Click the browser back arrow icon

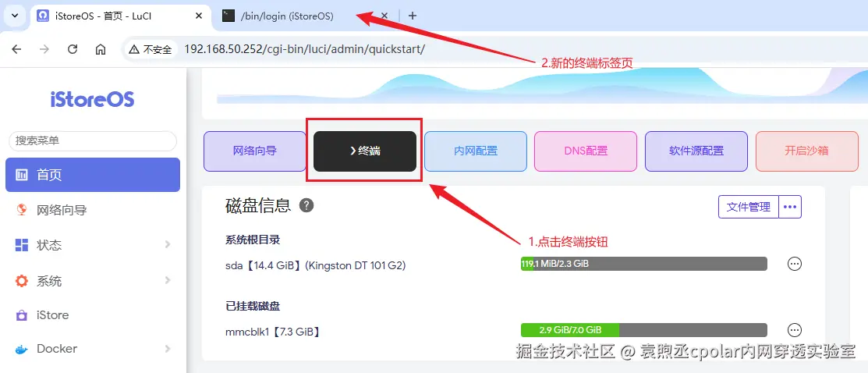tap(16, 49)
